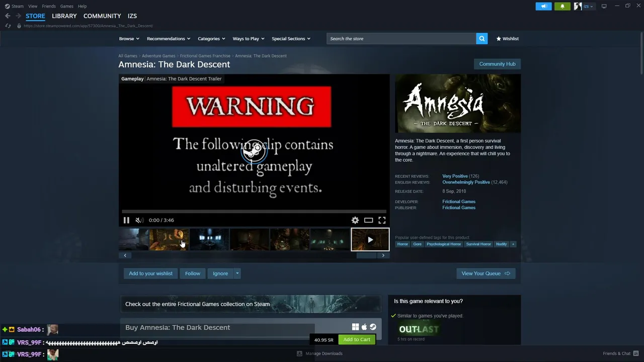
Task: Pause the Amnesia trailer video
Action: point(126,220)
